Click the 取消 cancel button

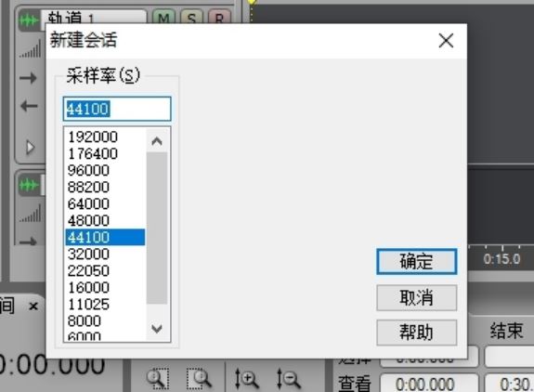(416, 298)
